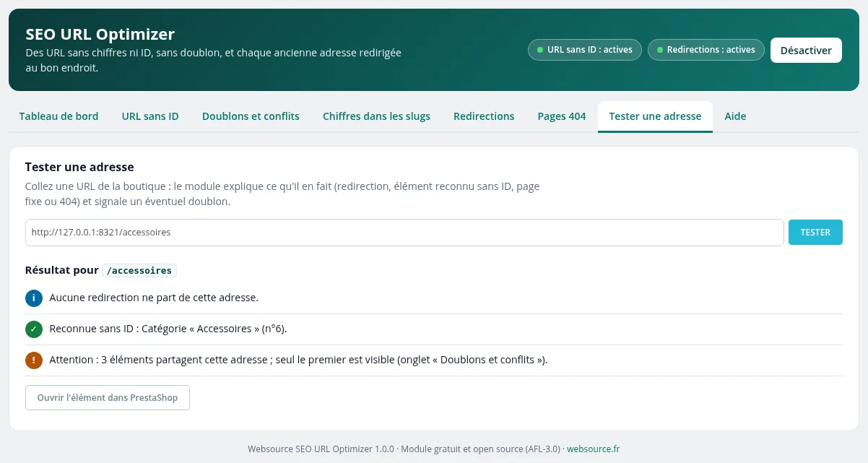Viewport: 868px width, 463px height.
Task: Select the Redirections tab
Action: 484,116
